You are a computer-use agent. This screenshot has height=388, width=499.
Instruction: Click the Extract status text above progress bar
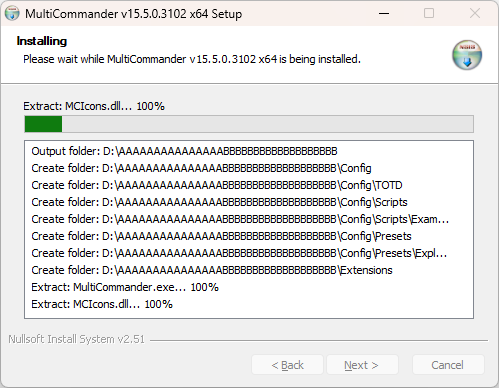coord(94,106)
